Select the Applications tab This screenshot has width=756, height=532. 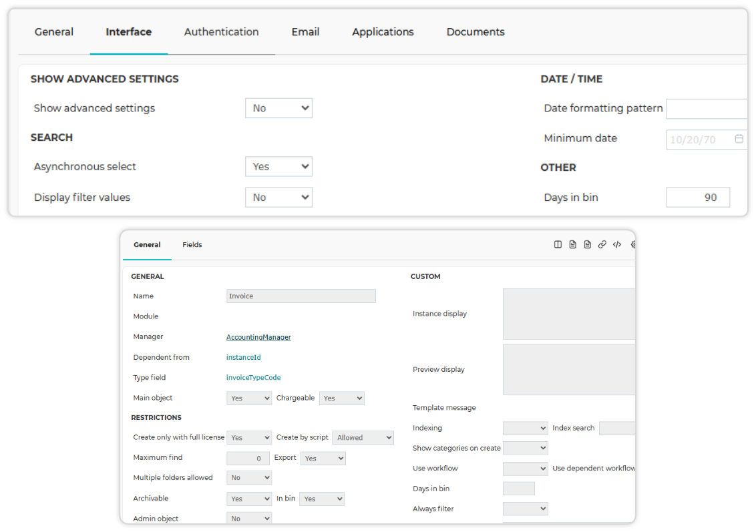(383, 32)
